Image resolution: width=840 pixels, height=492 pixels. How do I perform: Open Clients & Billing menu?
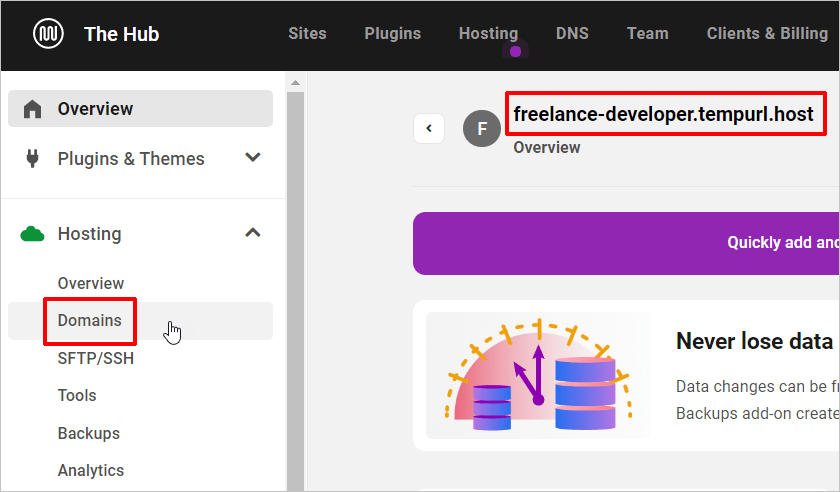767,33
